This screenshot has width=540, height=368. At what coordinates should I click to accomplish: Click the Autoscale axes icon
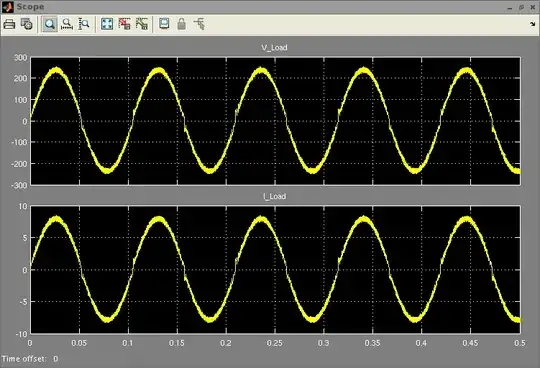(x=107, y=24)
